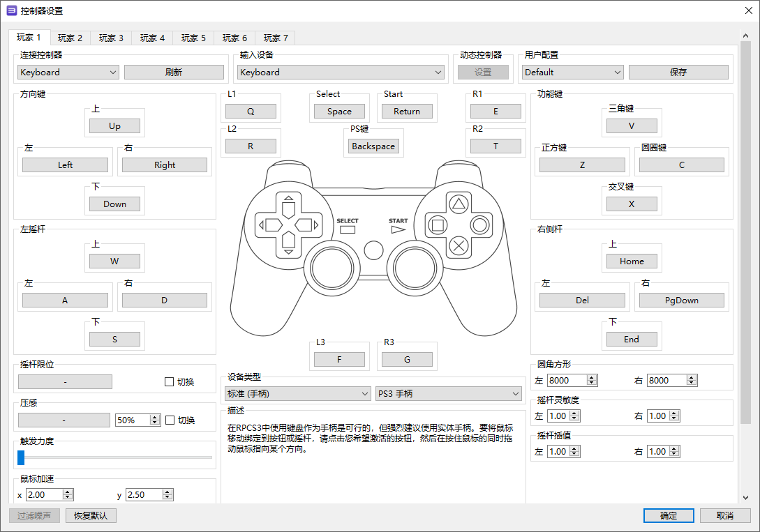Switch to the 玩家 2 tab

click(70, 38)
